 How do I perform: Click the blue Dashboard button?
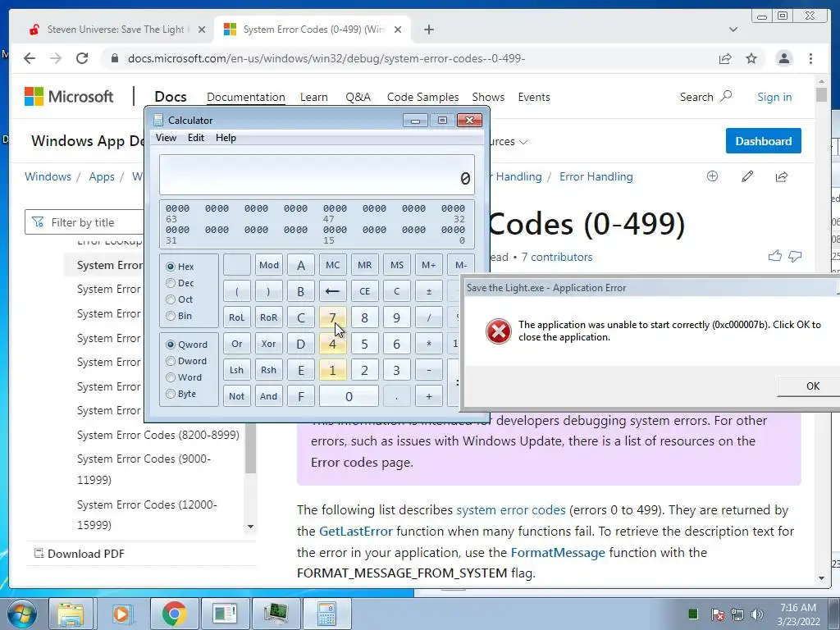pyautogui.click(x=764, y=141)
